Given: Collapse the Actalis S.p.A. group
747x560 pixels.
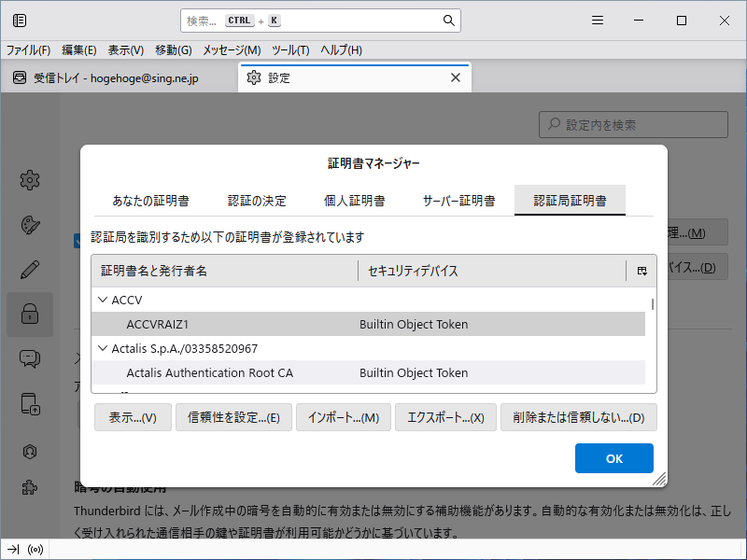Looking at the screenshot, I should (103, 348).
